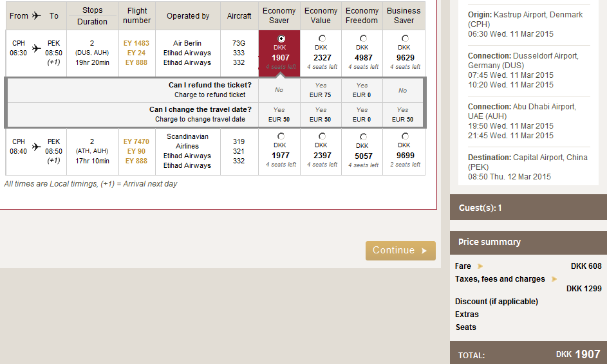The width and height of the screenshot is (607, 364).
Task: Choose Business Saver fare DKK 9699
Action: (x=405, y=136)
